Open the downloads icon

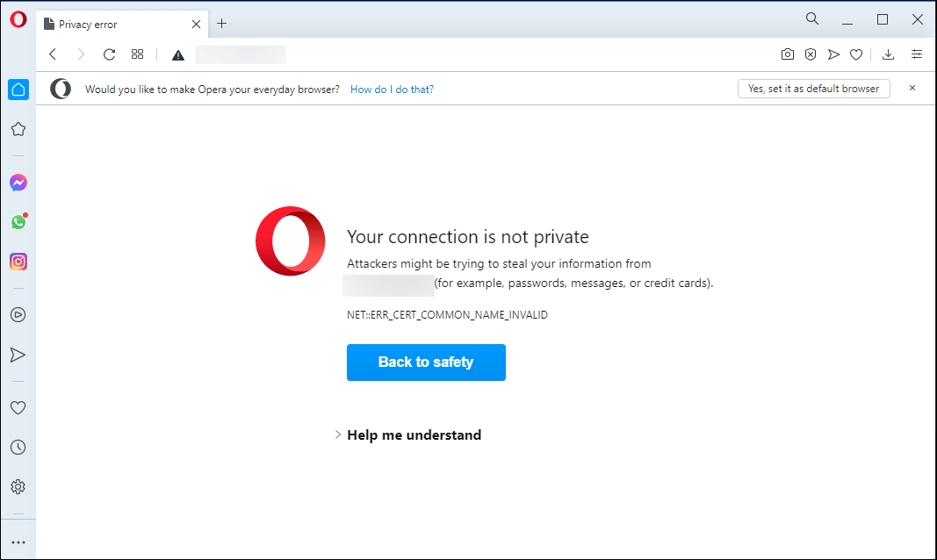click(888, 54)
